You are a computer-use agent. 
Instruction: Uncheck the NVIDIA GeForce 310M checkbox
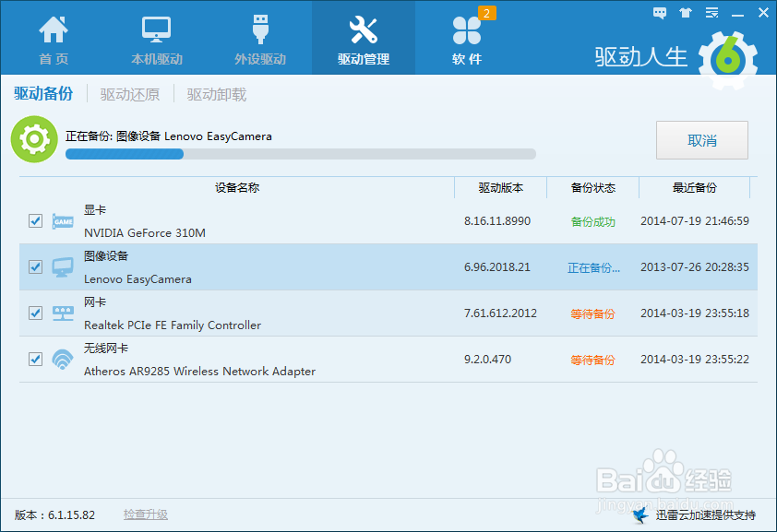pos(35,220)
